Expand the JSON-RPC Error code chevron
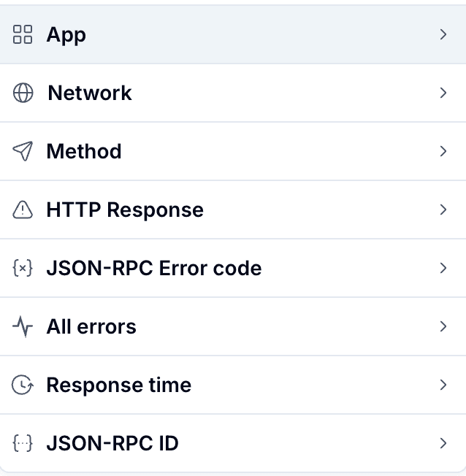The width and height of the screenshot is (466, 476). 443,268
